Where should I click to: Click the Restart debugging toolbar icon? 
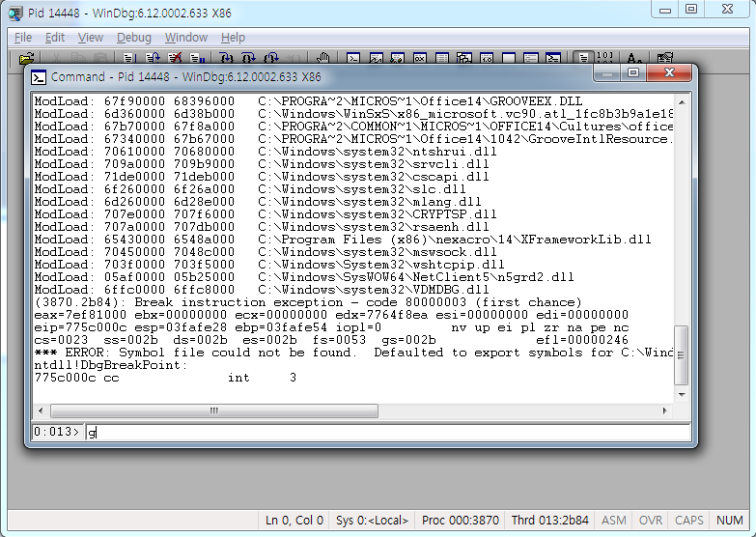[x=153, y=58]
